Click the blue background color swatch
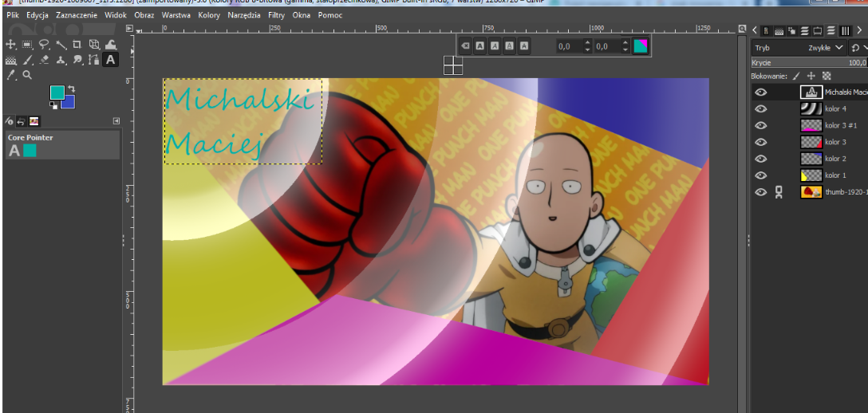Viewport: 868px width, 413px height. coord(68,102)
